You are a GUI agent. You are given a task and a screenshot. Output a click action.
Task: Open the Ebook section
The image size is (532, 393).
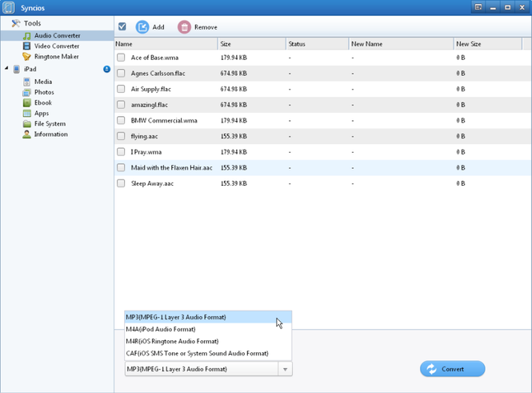(x=42, y=103)
